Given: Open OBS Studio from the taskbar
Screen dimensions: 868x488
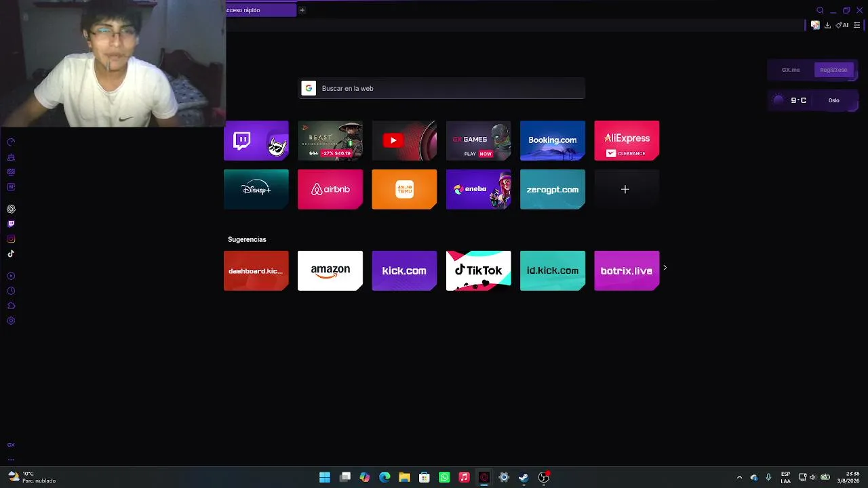Looking at the screenshot, I should 543,477.
